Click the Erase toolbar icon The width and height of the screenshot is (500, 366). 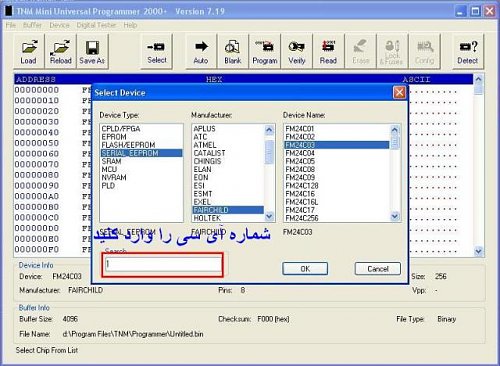click(360, 51)
